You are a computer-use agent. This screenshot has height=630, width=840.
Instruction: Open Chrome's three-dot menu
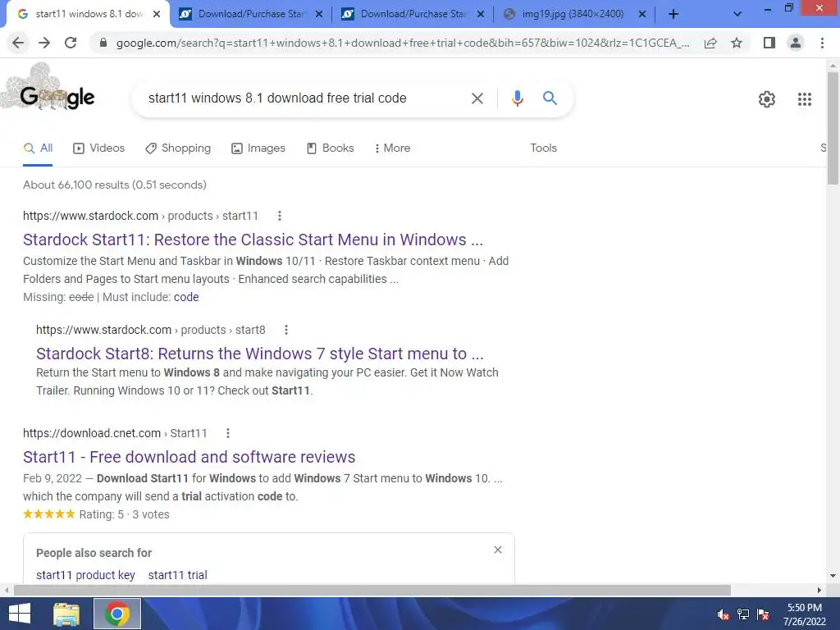pyautogui.click(x=822, y=43)
